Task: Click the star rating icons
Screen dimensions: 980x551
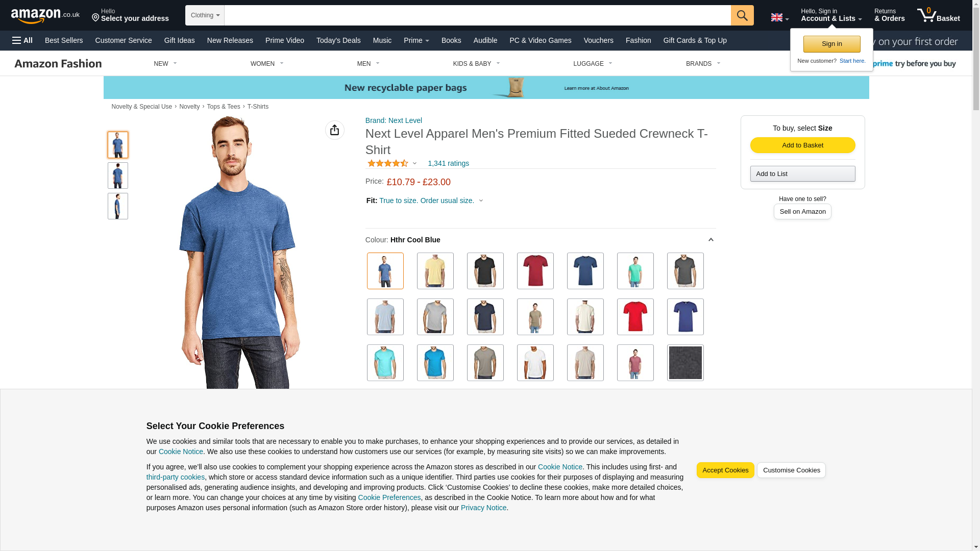Action: (388, 163)
